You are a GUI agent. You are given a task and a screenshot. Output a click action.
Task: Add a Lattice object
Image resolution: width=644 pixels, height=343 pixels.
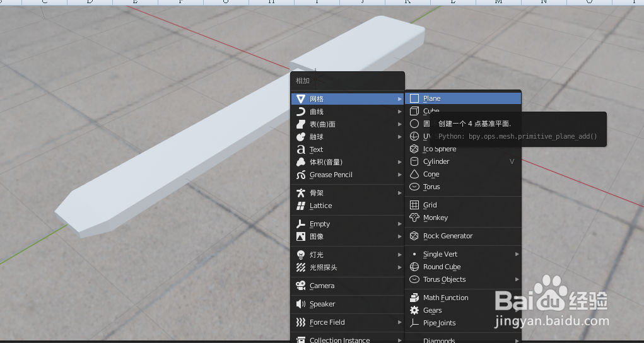point(348,206)
